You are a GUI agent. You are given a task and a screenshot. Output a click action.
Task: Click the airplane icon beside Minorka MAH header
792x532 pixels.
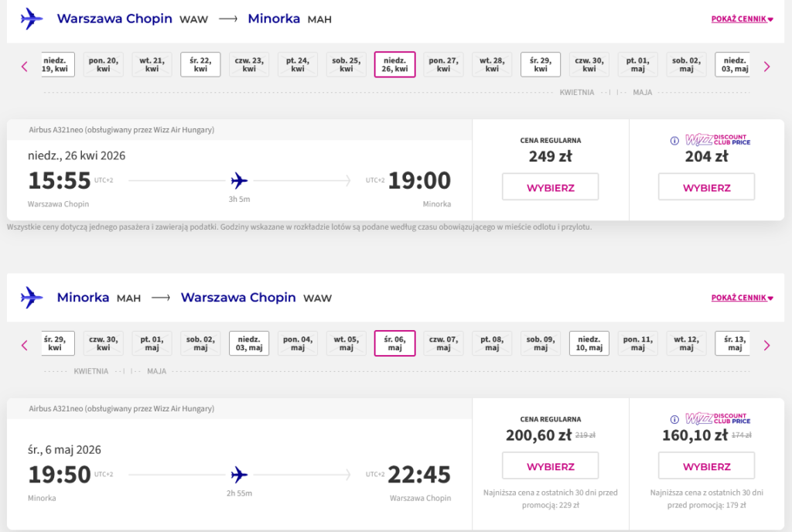[32, 297]
